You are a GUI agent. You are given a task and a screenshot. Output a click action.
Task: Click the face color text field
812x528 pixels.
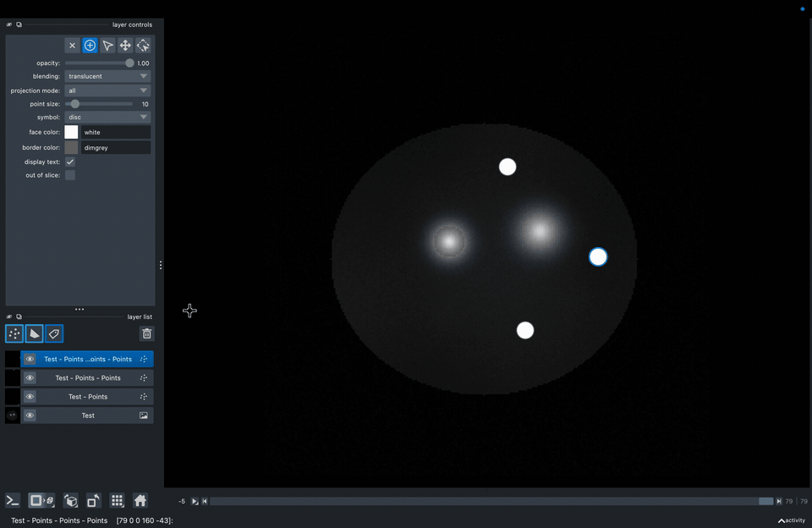click(116, 132)
